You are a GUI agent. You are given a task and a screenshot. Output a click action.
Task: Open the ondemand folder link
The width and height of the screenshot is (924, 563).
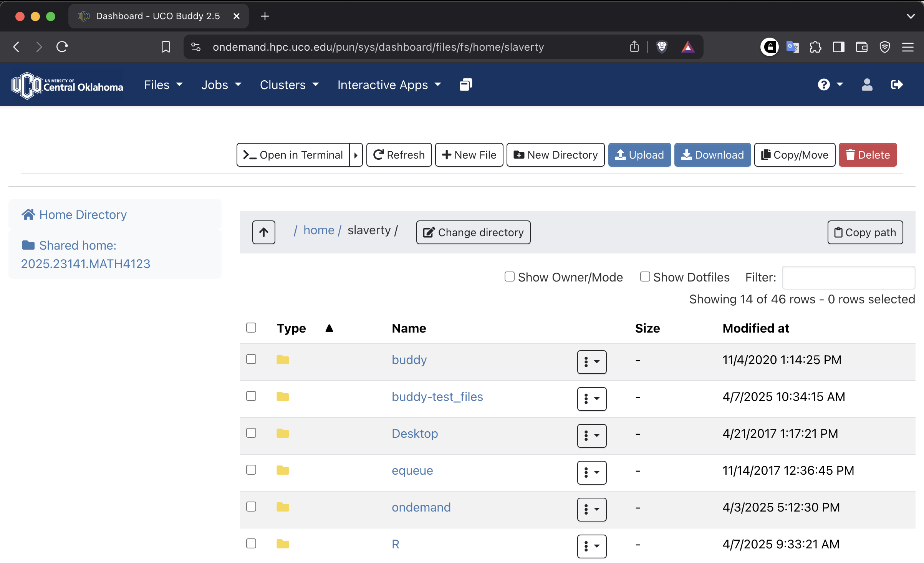(421, 507)
